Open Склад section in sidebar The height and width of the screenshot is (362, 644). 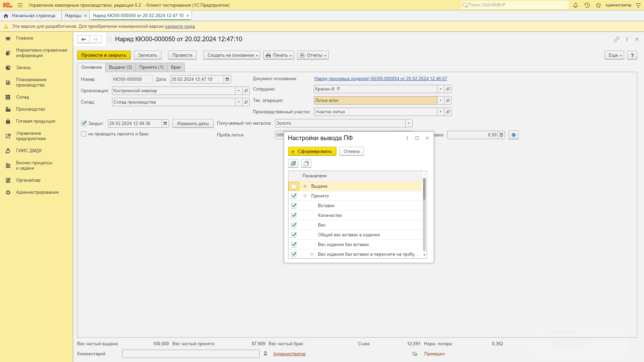pyautogui.click(x=22, y=97)
